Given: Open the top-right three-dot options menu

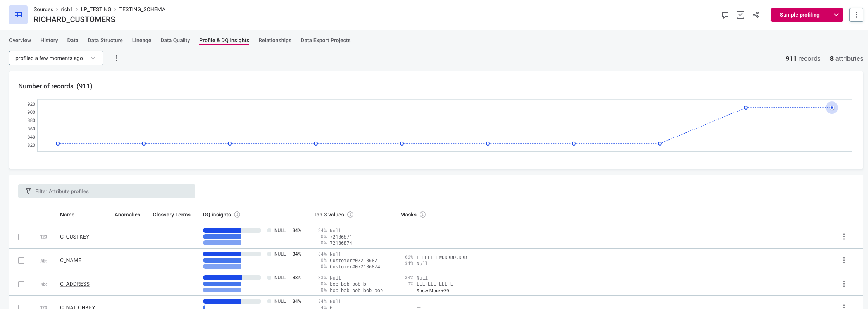Looking at the screenshot, I should (856, 15).
